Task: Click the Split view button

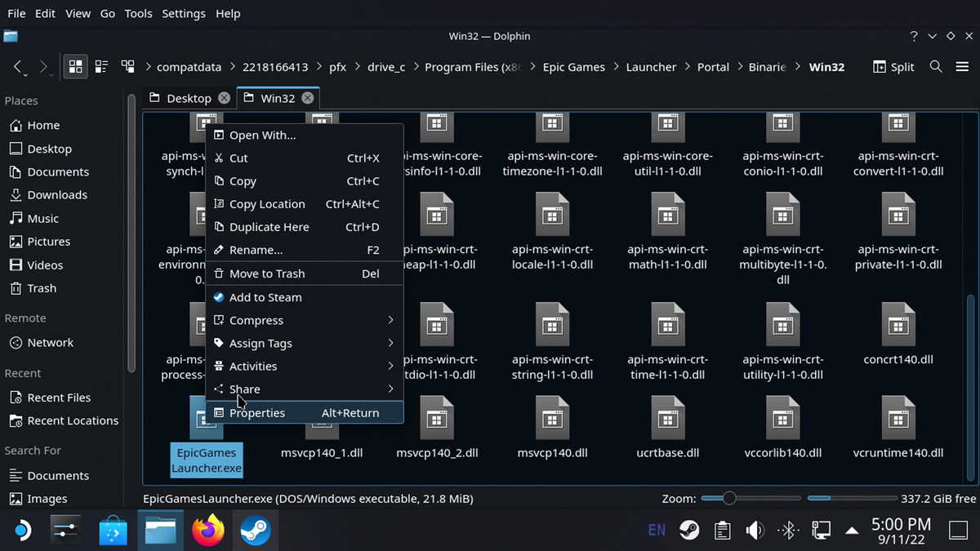Action: pos(893,67)
